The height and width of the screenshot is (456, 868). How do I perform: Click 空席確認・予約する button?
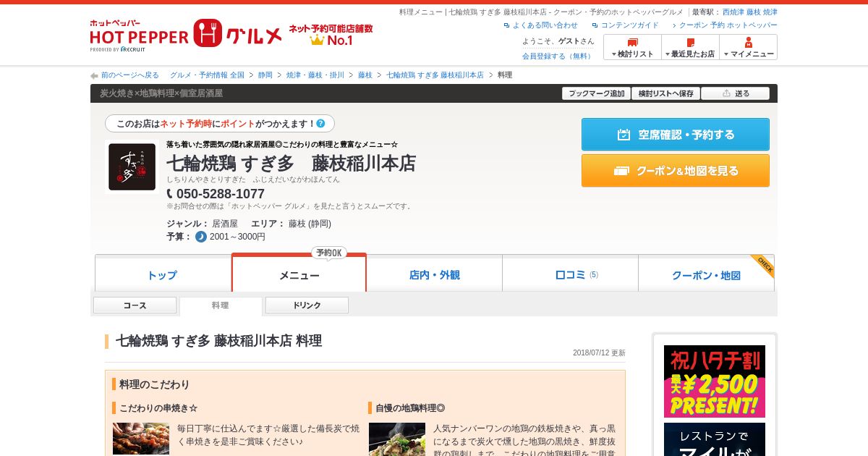(676, 135)
